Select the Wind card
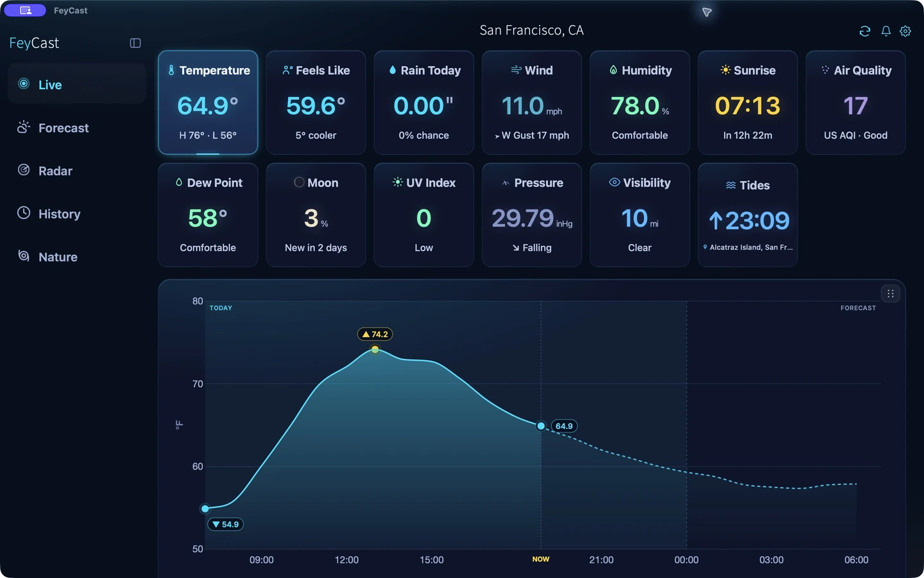924x578 pixels. click(532, 103)
